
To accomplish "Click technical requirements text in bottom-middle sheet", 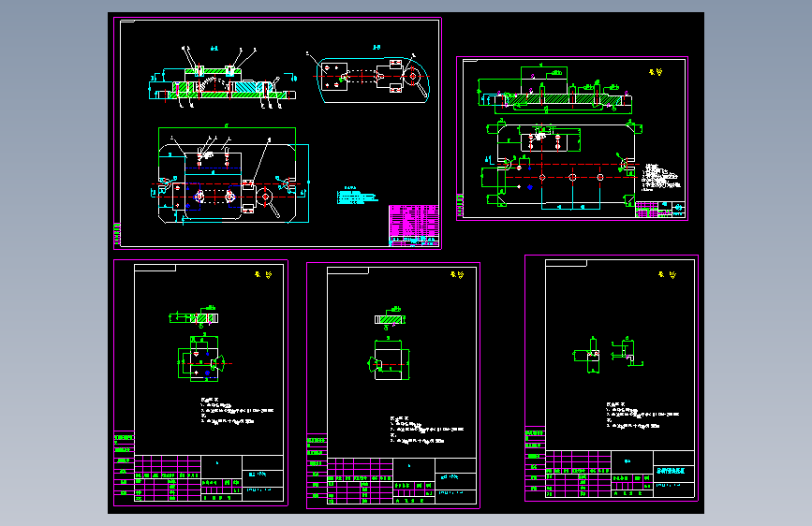I will point(427,430).
